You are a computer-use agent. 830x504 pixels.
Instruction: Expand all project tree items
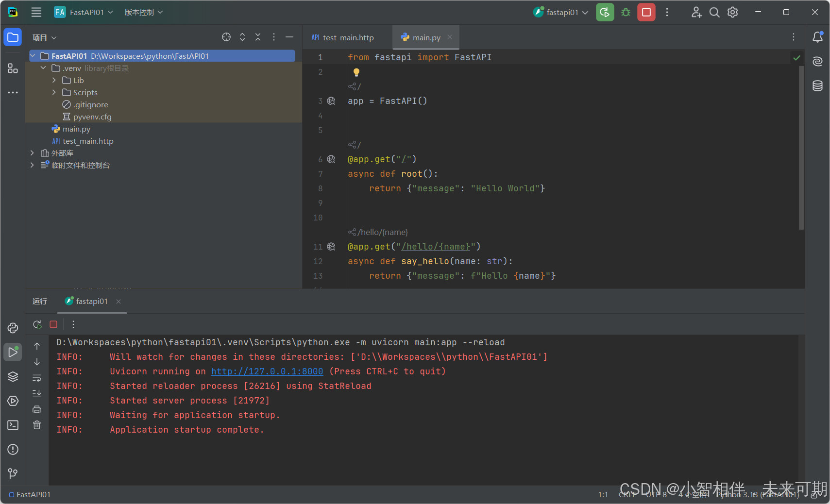click(242, 37)
